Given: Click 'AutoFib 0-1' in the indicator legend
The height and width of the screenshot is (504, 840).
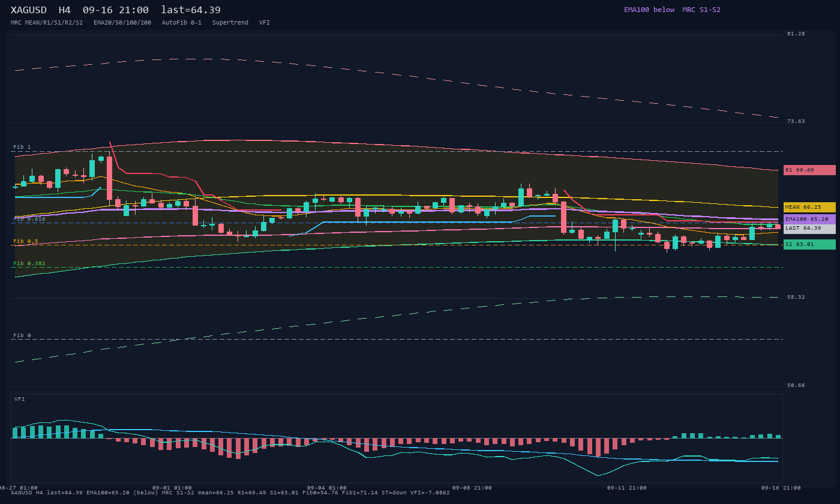Looking at the screenshot, I should click(182, 23).
